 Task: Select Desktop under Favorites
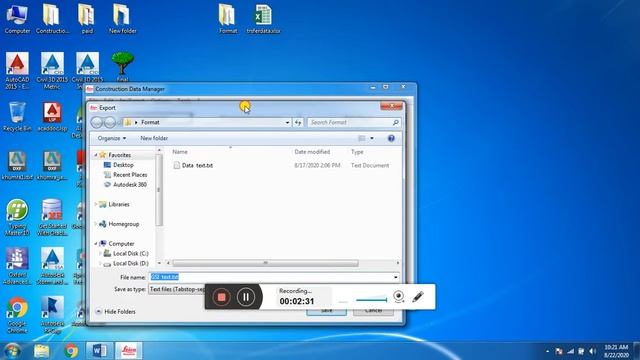click(123, 165)
